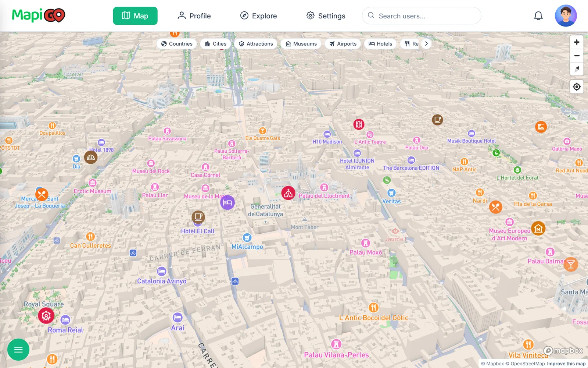Click the Palau Vilana-Perles label
The image size is (588, 368).
point(336,355)
